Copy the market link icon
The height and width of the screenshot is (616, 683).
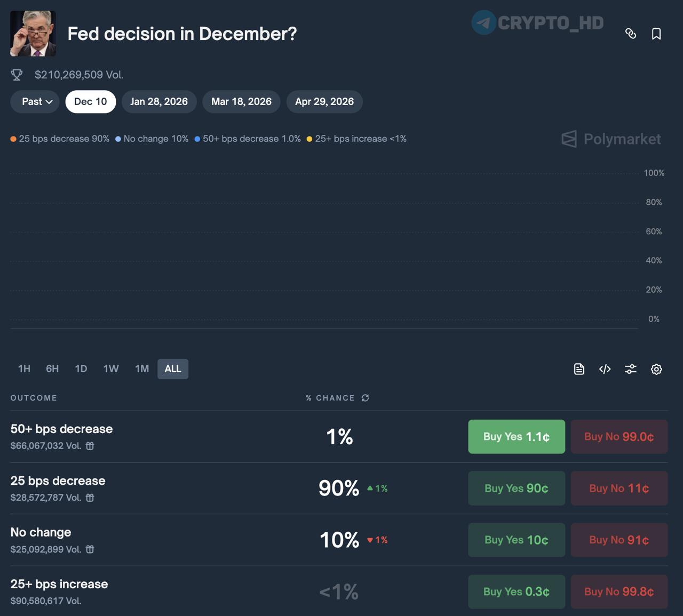click(x=631, y=34)
